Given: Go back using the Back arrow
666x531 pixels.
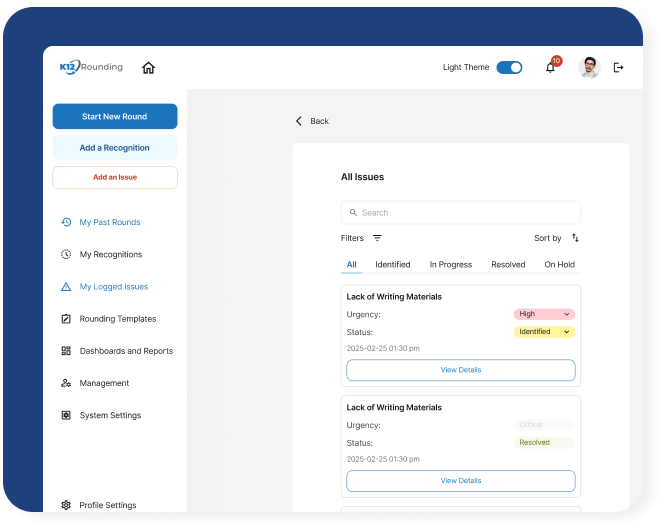Looking at the screenshot, I should 311,121.
